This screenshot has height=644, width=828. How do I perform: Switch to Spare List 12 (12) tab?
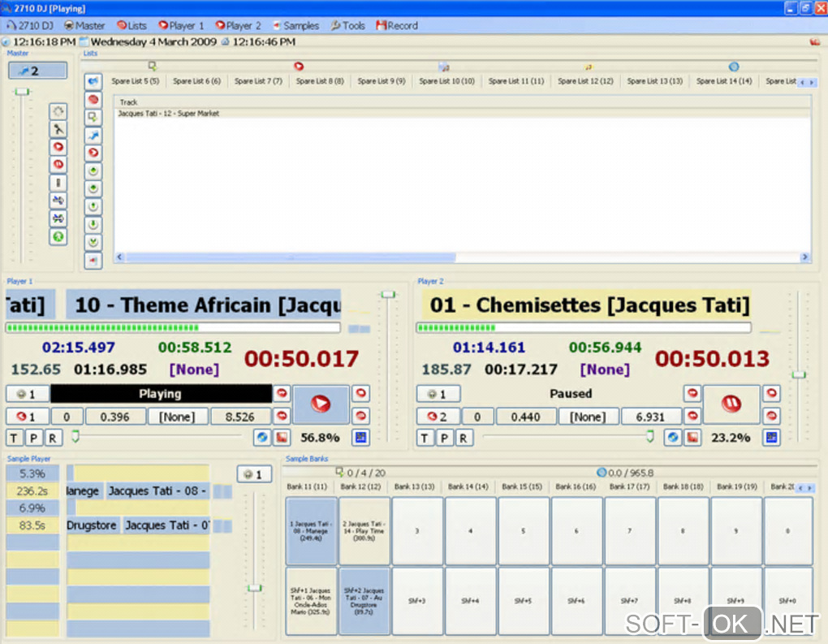click(x=585, y=81)
